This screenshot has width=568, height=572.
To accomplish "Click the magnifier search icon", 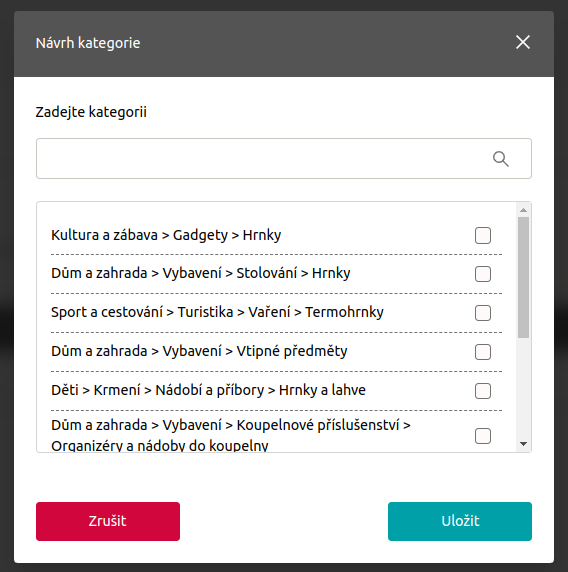I will (501, 159).
